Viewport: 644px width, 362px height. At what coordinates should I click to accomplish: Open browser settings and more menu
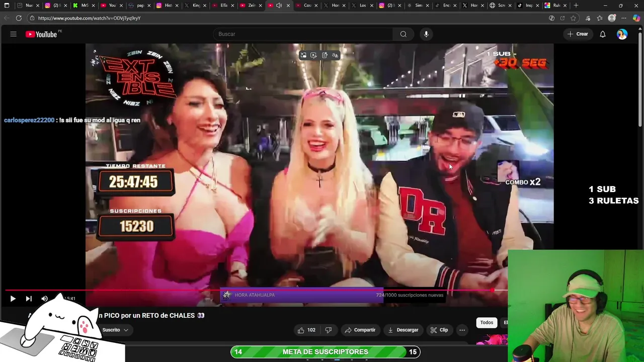(624, 18)
